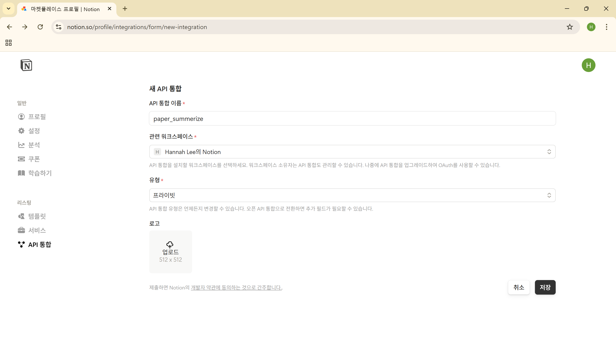Click the Notion logo icon
Image resolution: width=616 pixels, height=364 pixels.
26,65
